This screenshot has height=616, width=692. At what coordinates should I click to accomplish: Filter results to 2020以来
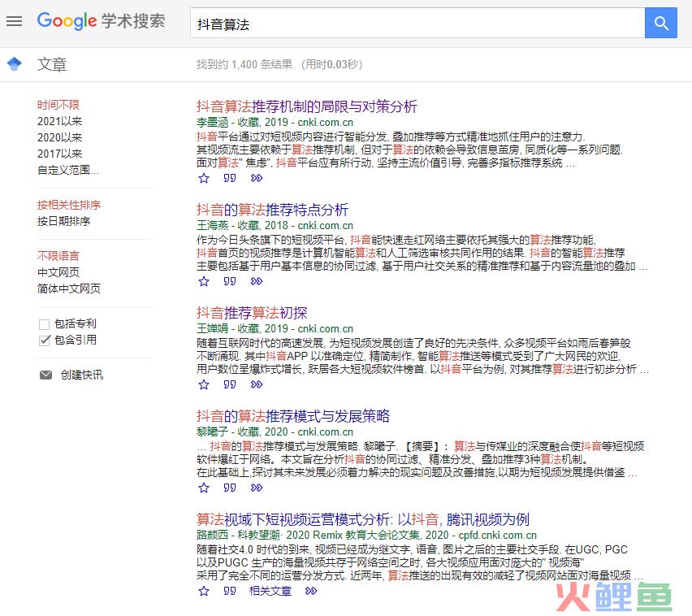59,137
